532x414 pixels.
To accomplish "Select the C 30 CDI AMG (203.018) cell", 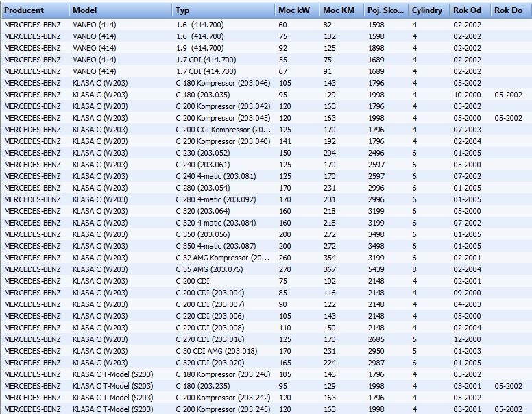I will point(217,351).
